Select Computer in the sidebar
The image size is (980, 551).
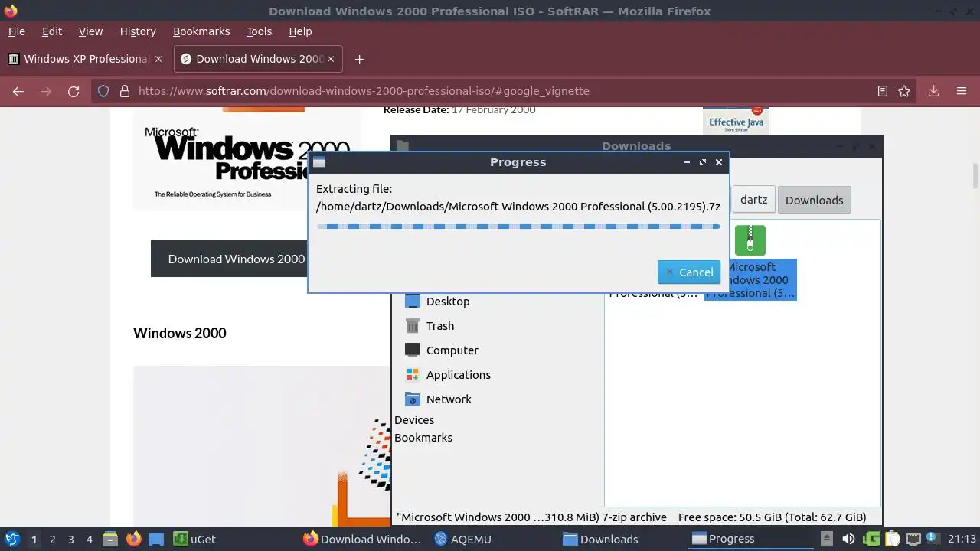(442, 350)
